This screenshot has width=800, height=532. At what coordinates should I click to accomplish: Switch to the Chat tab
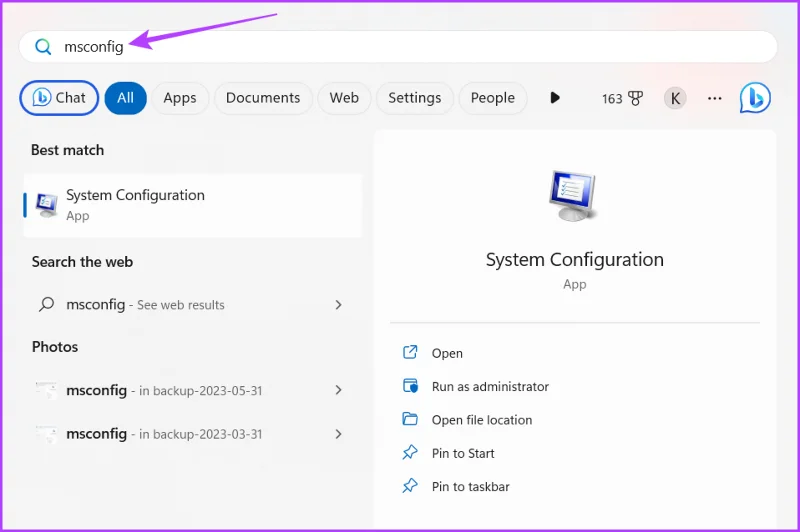click(59, 98)
